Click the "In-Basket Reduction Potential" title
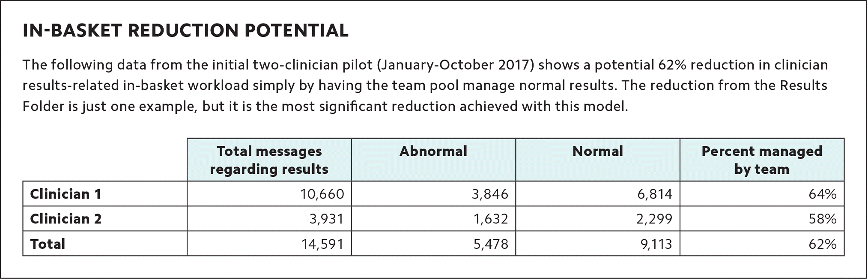The width and height of the screenshot is (868, 279). pyautogui.click(x=185, y=31)
